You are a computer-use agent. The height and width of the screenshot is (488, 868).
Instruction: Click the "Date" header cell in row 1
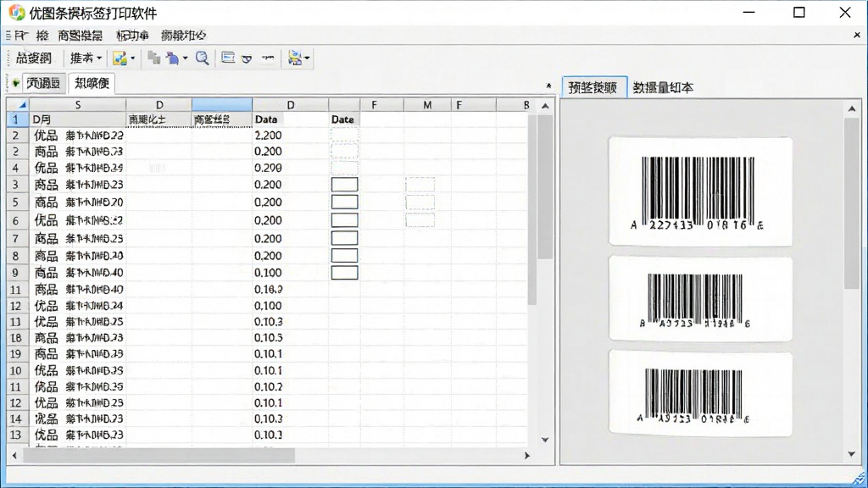pyautogui.click(x=344, y=119)
